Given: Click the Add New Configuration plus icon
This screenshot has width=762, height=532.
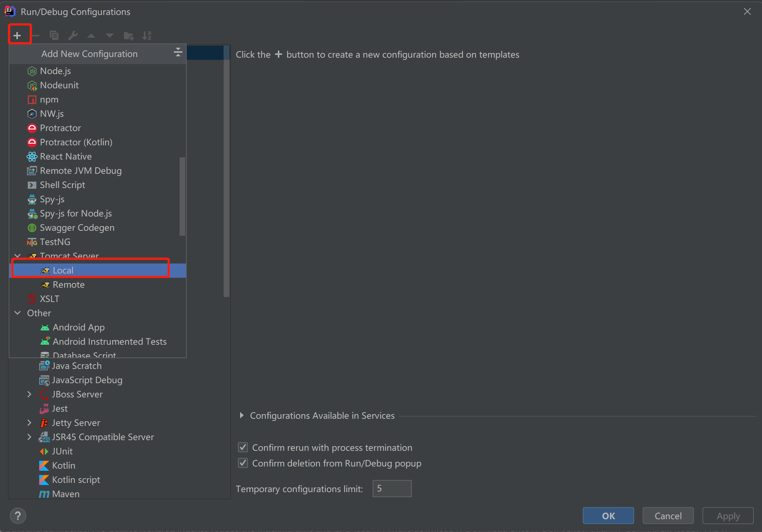Looking at the screenshot, I should [x=17, y=35].
